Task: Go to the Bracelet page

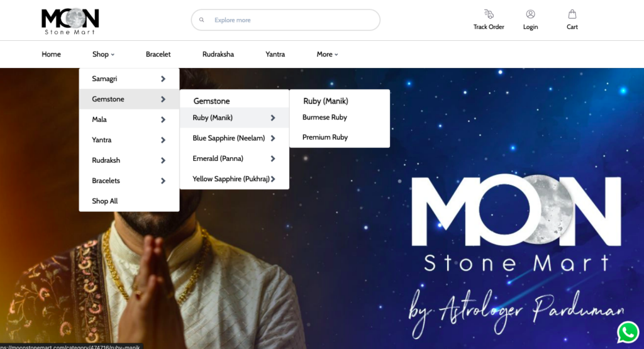Action: click(158, 54)
